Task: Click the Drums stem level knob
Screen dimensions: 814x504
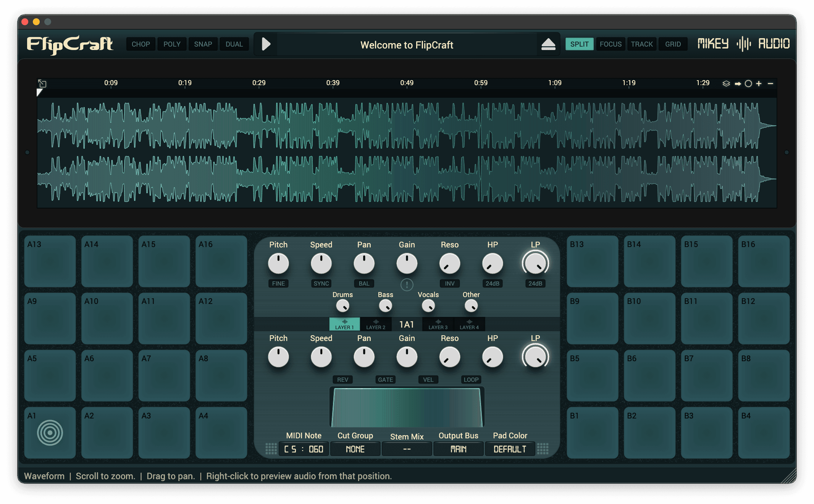Action: tap(342, 306)
